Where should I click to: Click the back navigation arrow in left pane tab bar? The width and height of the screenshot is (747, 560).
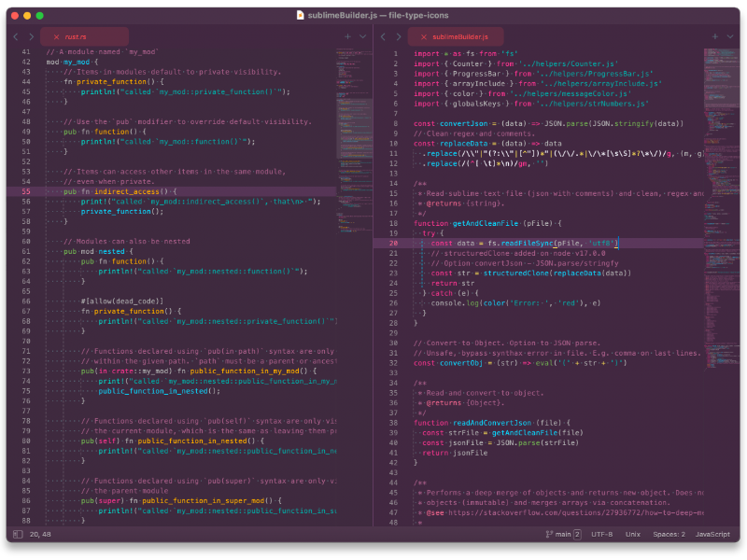[x=15, y=36]
